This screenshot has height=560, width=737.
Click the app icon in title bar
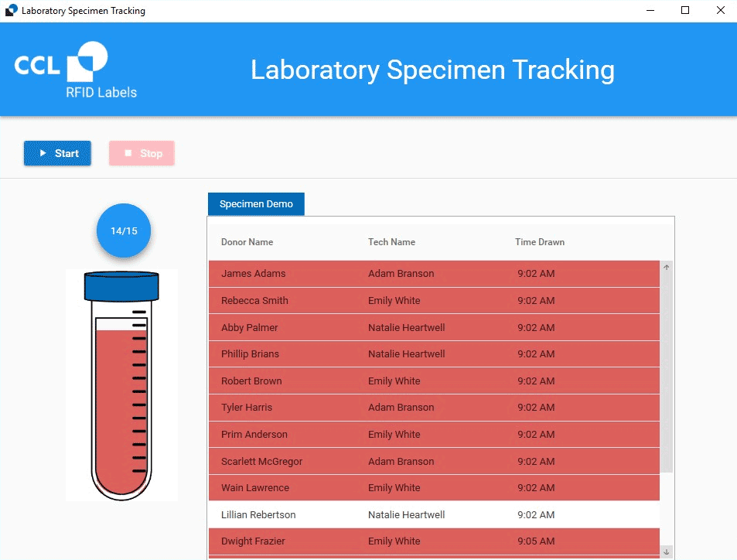tap(11, 11)
